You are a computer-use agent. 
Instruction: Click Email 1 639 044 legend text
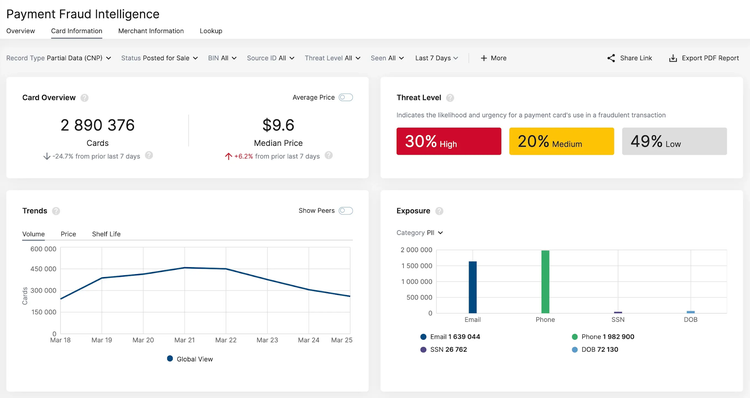[x=455, y=337]
